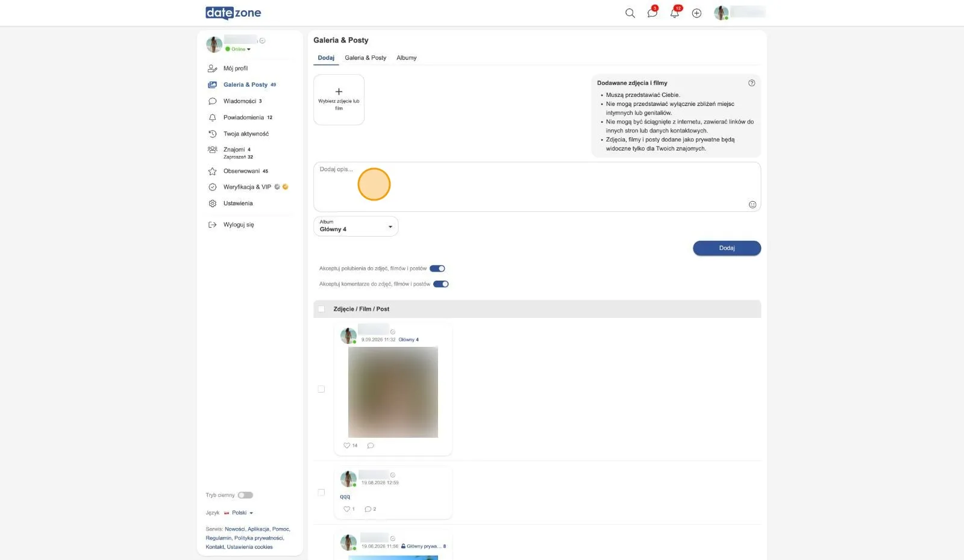Check the box beside the qqq post
This screenshot has height=560, width=964.
click(321, 493)
